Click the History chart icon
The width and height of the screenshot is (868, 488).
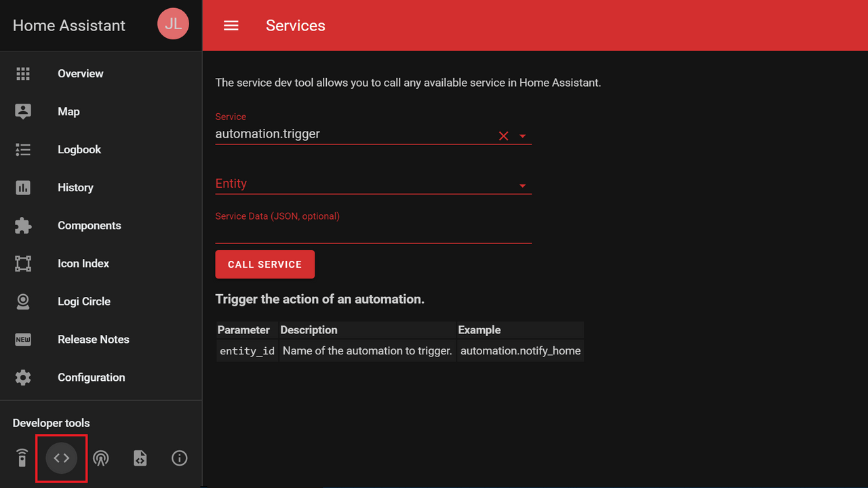(x=23, y=188)
